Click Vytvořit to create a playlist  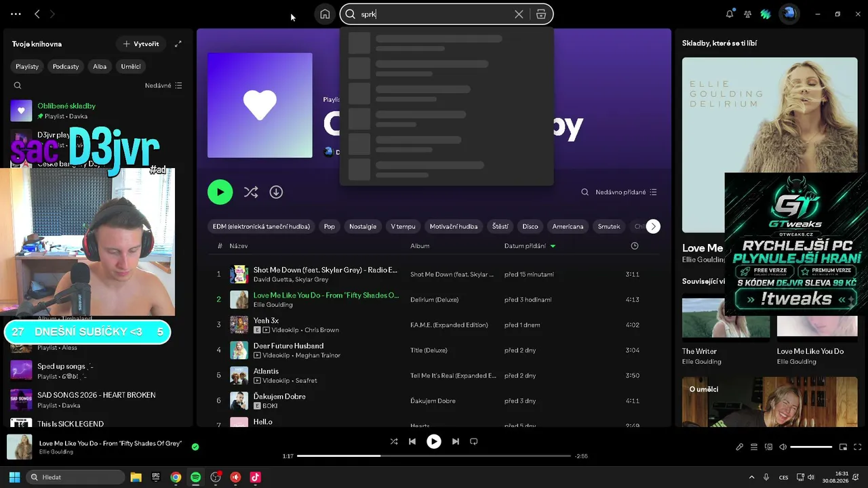coord(141,44)
